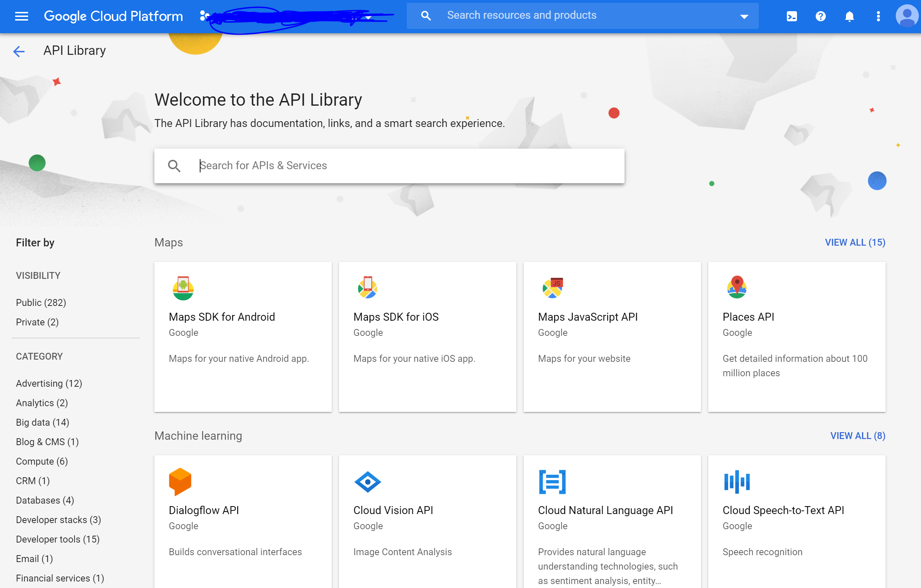The height and width of the screenshot is (588, 921).
Task: Click the Maps SDK for Android icon
Action: (x=183, y=288)
